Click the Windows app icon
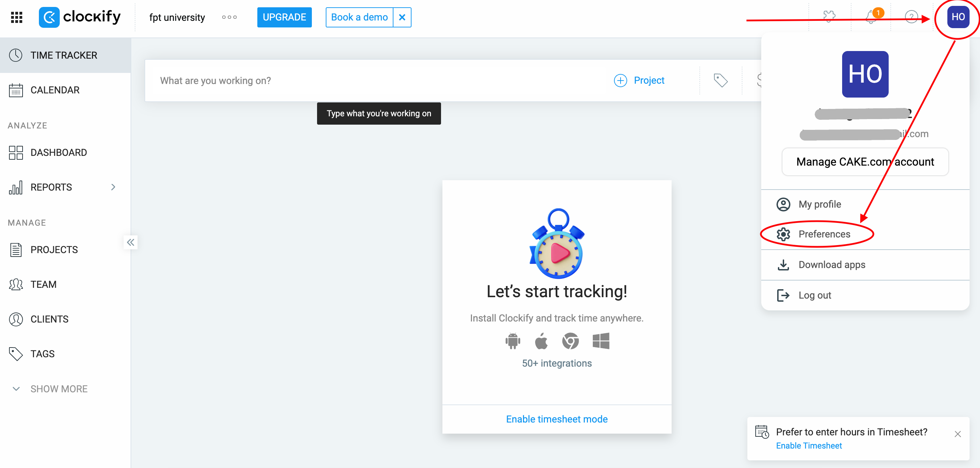Image resolution: width=980 pixels, height=468 pixels. pos(601,341)
